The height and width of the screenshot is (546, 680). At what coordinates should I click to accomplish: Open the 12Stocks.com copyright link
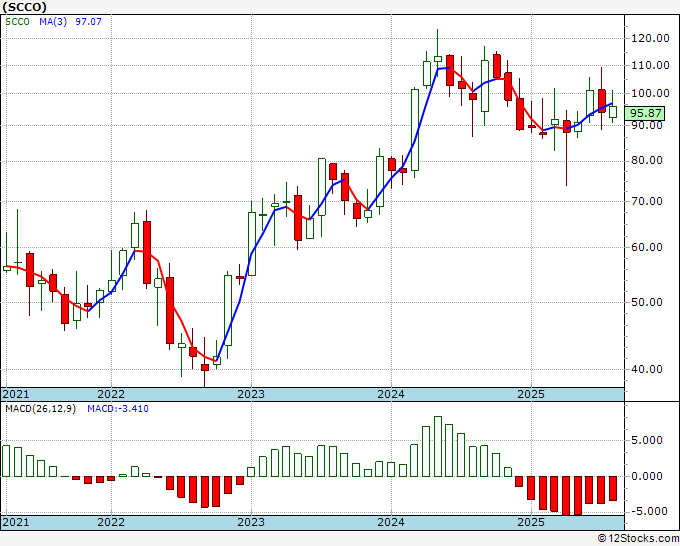[x=638, y=539]
